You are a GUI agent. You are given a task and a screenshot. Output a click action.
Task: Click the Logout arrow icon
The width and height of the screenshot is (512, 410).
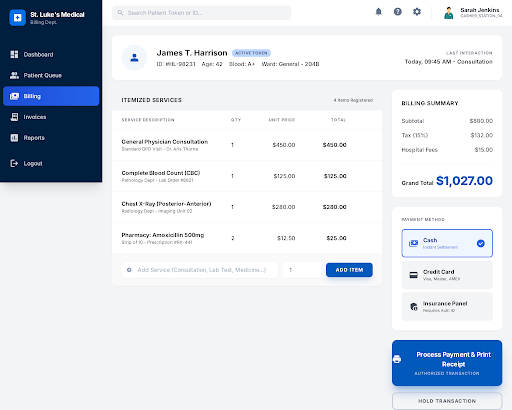pyautogui.click(x=14, y=163)
